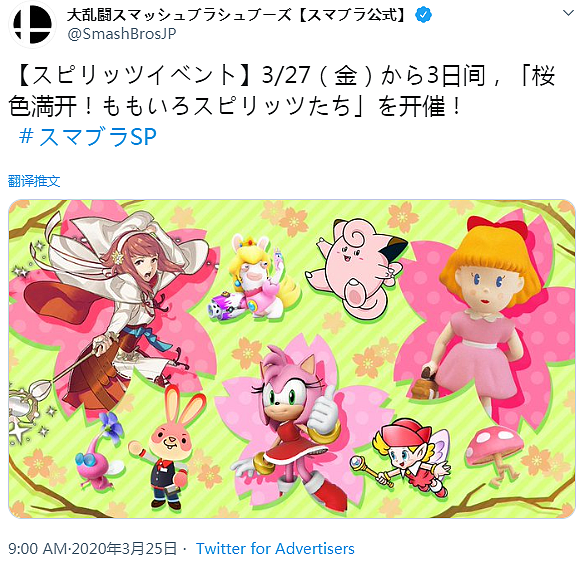The width and height of the screenshot is (583, 561).
Task: Click the Paula clay figure in pink dress
Action: point(480,316)
